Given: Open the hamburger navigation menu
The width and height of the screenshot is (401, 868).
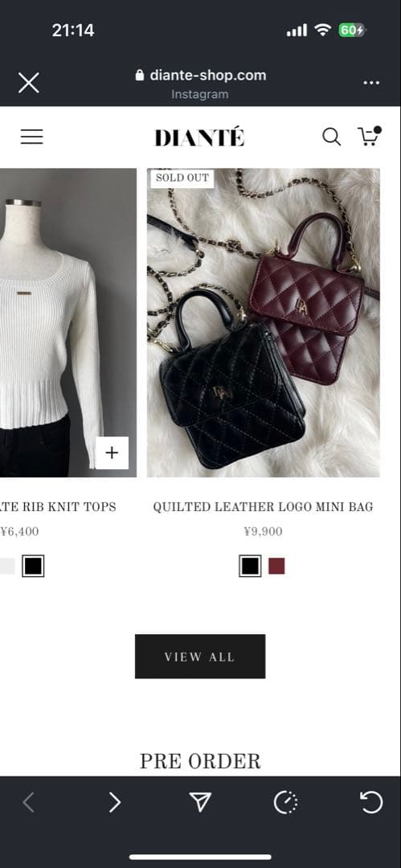Looking at the screenshot, I should point(31,137).
